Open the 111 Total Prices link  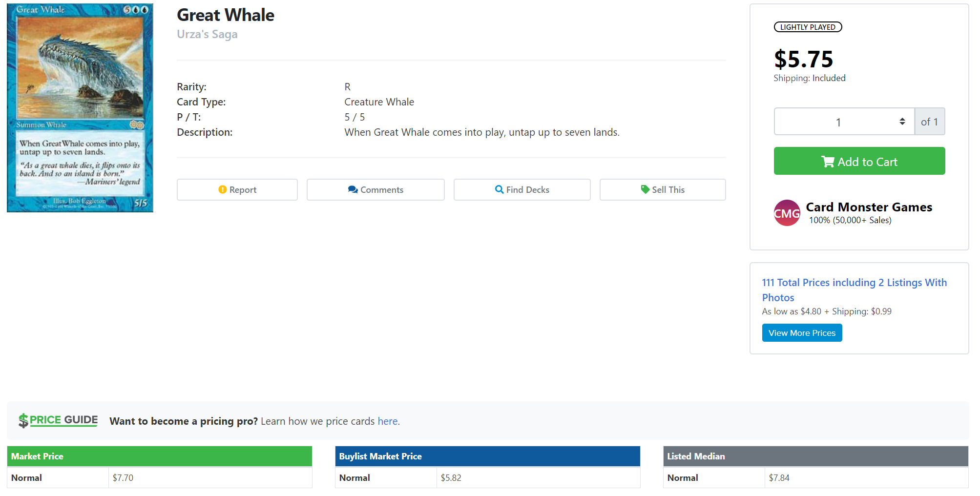coord(854,289)
